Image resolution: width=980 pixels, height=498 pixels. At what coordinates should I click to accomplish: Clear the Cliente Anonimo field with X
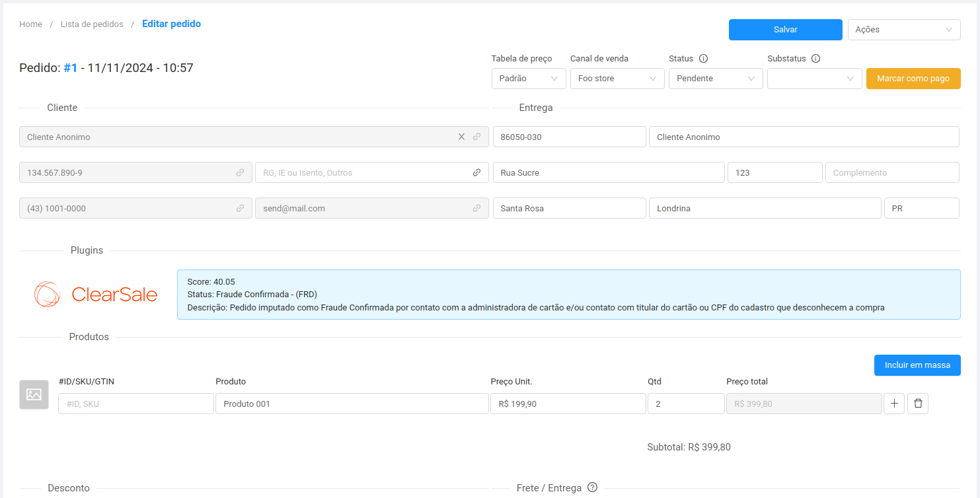point(461,137)
